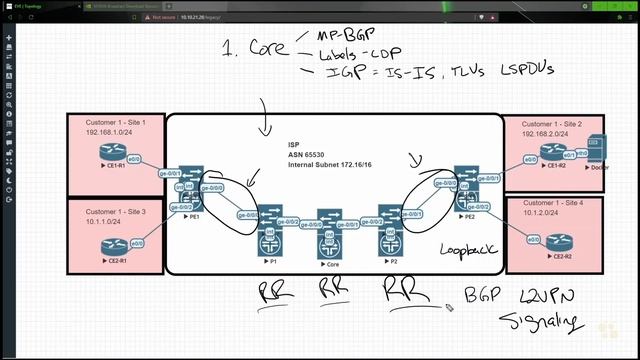Click PE1 ge-0/0/2 interface label
This screenshot has height=360, width=640.
181,207
